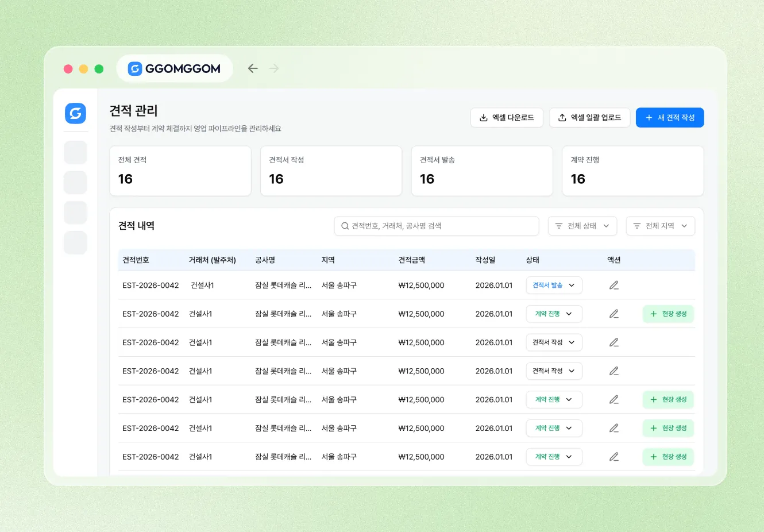Go back with the left arrow
This screenshot has width=764, height=532.
253,68
